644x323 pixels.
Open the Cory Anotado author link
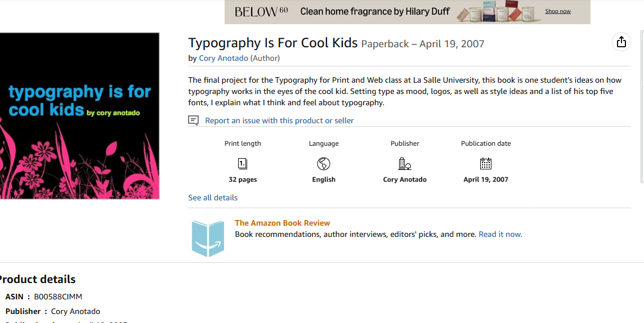pos(223,59)
